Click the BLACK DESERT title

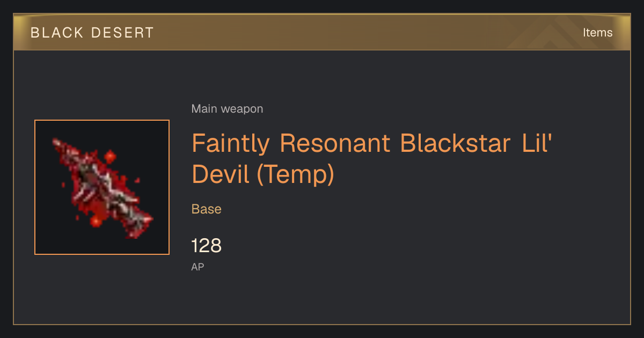(92, 33)
